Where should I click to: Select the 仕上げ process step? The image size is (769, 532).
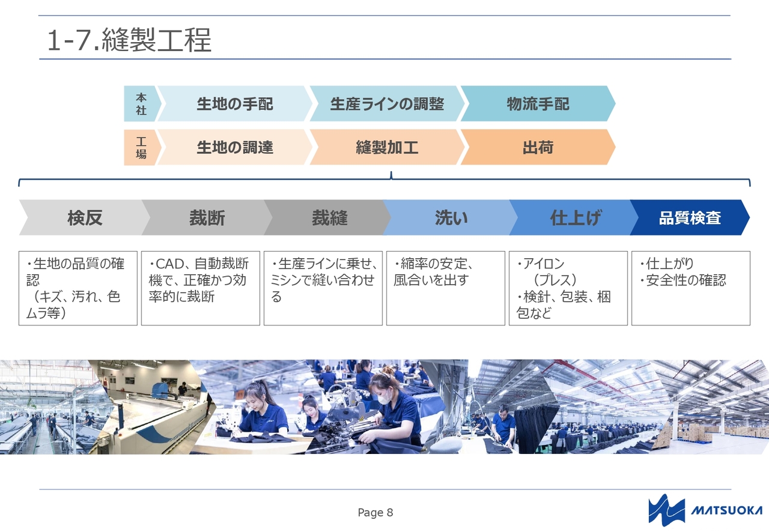[574, 218]
